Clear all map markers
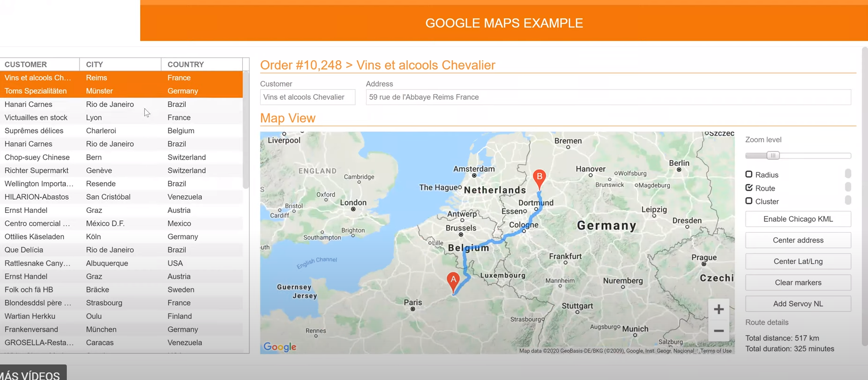Image resolution: width=868 pixels, height=380 pixels. tap(798, 282)
